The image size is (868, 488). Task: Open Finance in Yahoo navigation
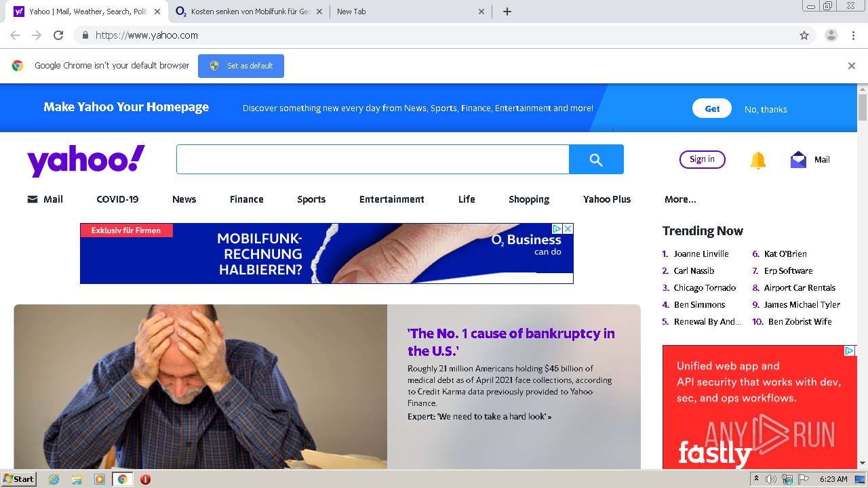[246, 199]
